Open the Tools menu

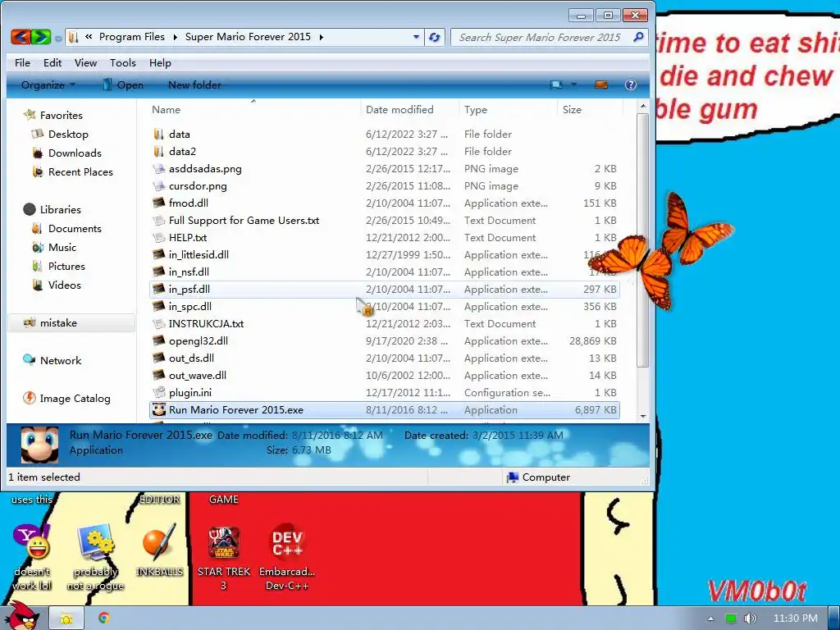pyautogui.click(x=123, y=62)
